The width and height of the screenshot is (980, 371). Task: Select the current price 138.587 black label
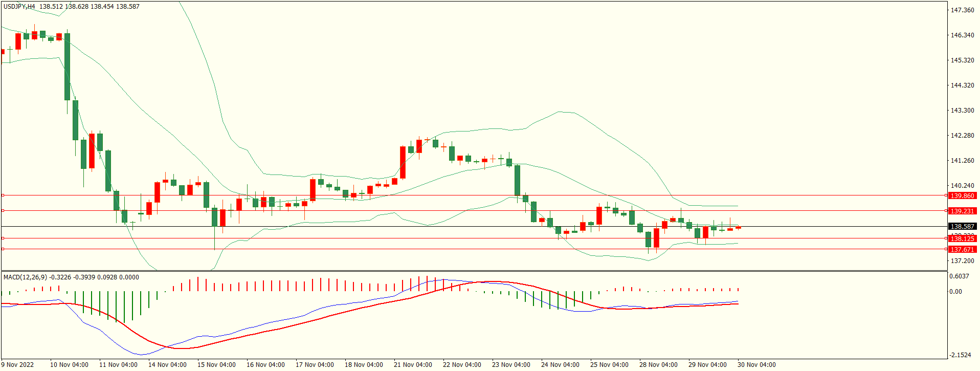[x=962, y=226]
